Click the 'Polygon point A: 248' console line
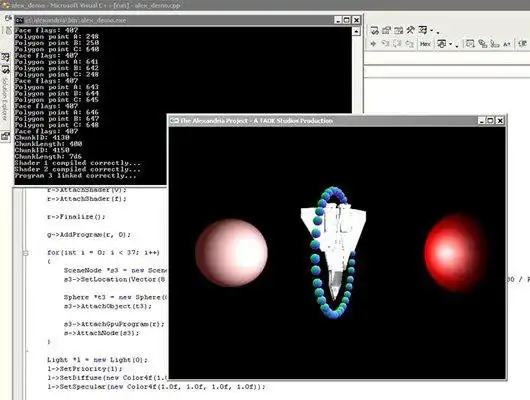 [x=56, y=37]
